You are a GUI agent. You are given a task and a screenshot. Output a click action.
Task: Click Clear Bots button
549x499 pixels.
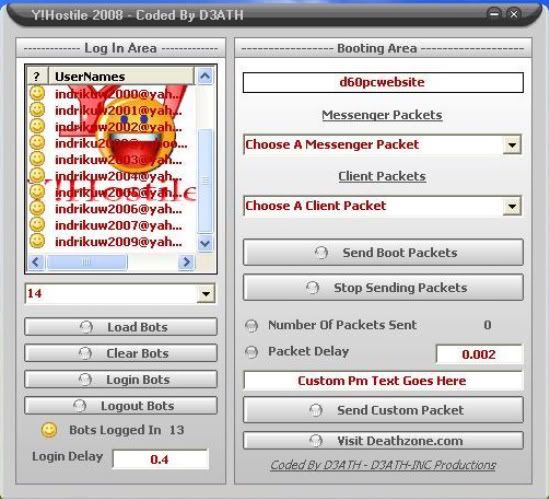point(121,353)
